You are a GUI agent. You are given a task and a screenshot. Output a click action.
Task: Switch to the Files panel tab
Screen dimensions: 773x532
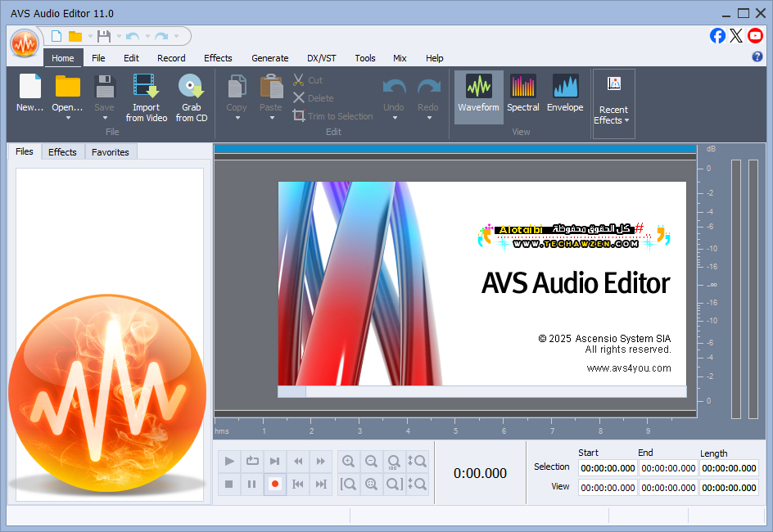pyautogui.click(x=25, y=151)
